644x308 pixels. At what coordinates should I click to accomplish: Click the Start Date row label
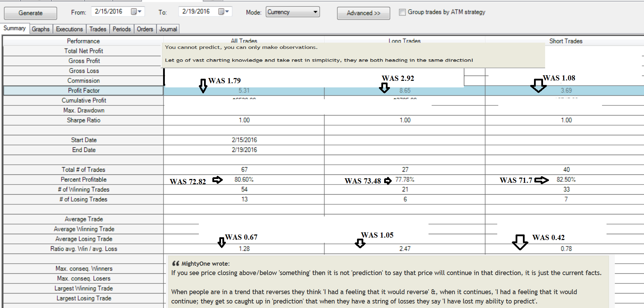point(84,140)
